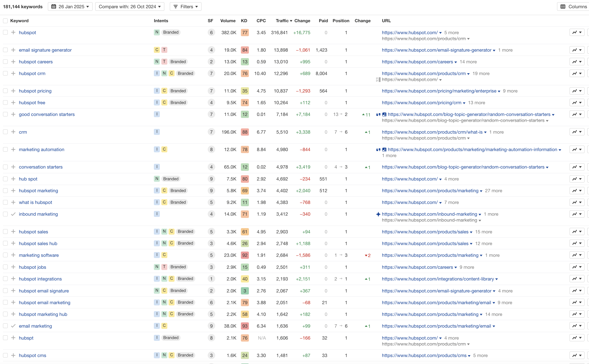Expand the dropdown arrow after pricing/marketing/enterprise URL
589x364 pixels.
(x=499, y=91)
